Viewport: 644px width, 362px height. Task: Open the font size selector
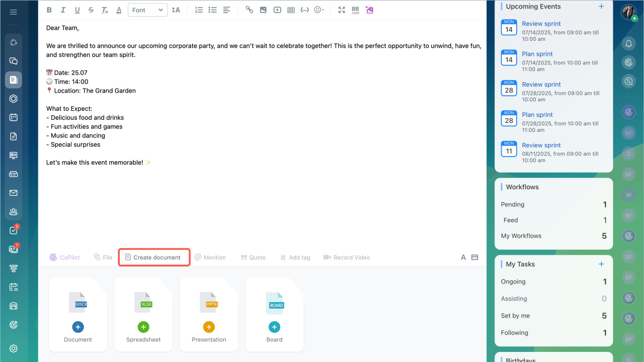(x=176, y=10)
